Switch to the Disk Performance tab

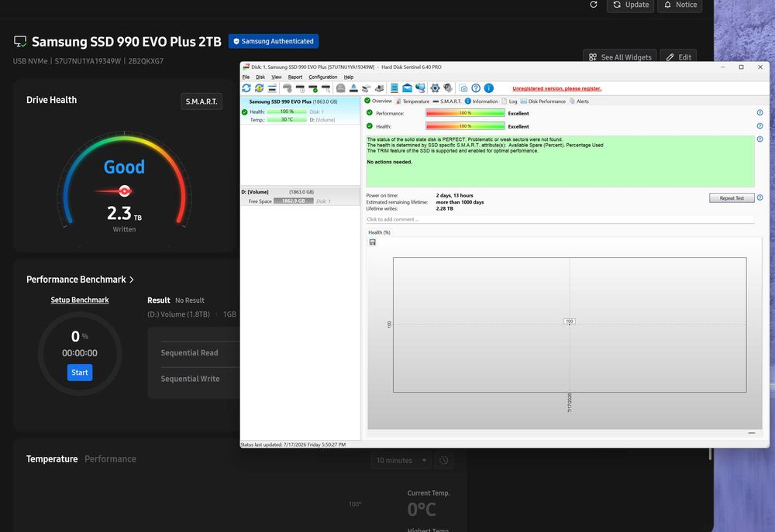542,101
